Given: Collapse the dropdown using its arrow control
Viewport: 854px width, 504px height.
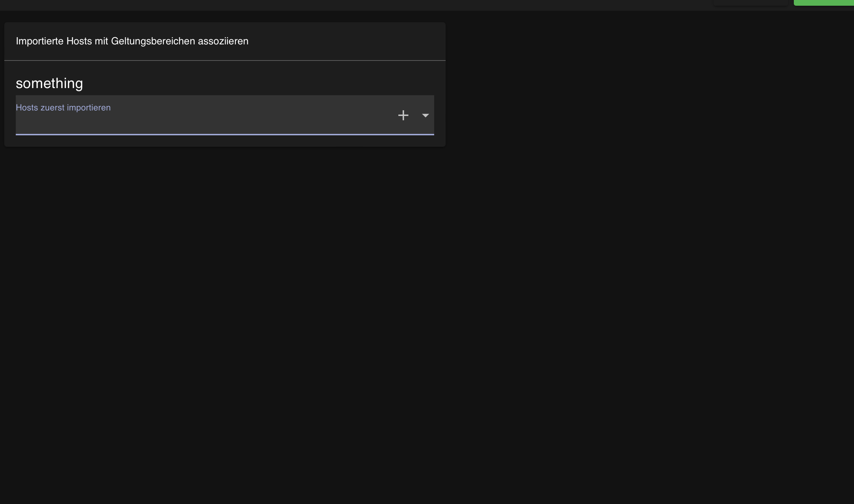Looking at the screenshot, I should 426,116.
